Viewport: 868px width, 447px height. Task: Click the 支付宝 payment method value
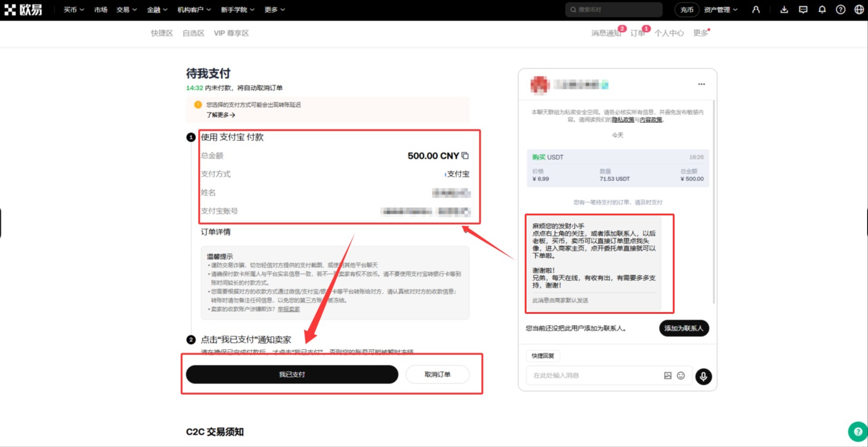(458, 174)
